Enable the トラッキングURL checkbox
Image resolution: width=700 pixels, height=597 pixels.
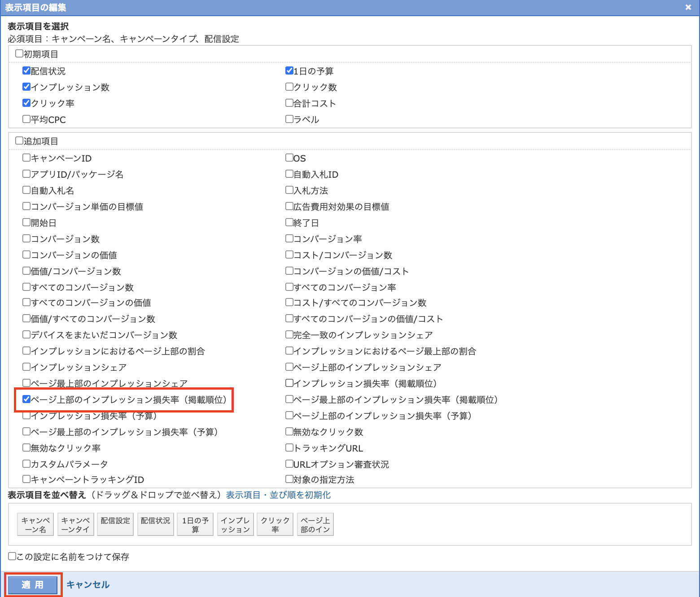coord(289,448)
